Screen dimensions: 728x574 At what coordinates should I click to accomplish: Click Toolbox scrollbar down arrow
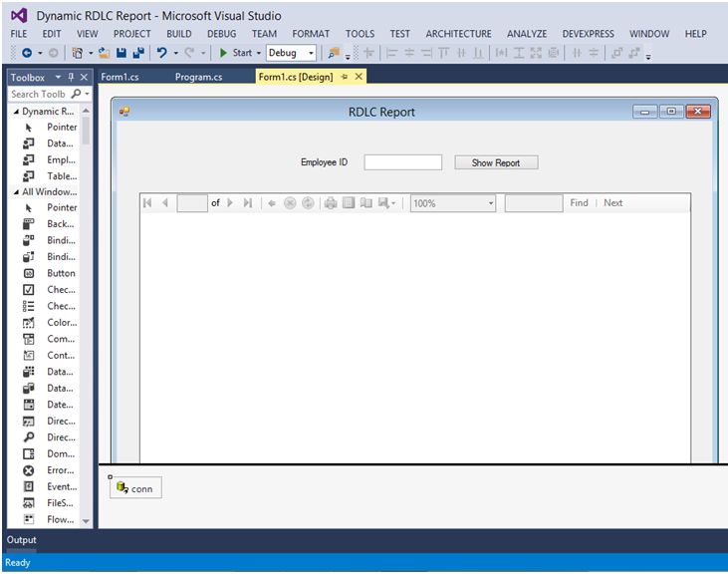point(86,521)
